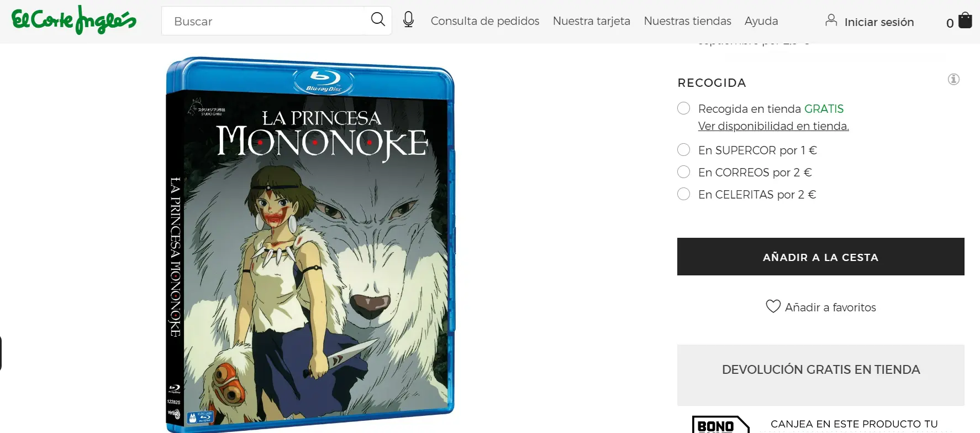
Task: Click the El Corte Inglés logo
Action: pyautogui.click(x=74, y=20)
